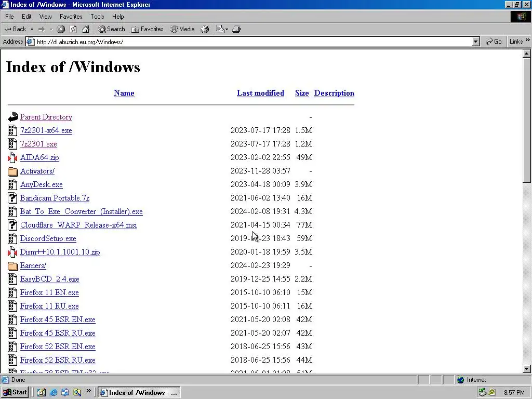Download Firefox 11 EN.exe link
Viewport: 532px width, 399px height.
pyautogui.click(x=49, y=293)
